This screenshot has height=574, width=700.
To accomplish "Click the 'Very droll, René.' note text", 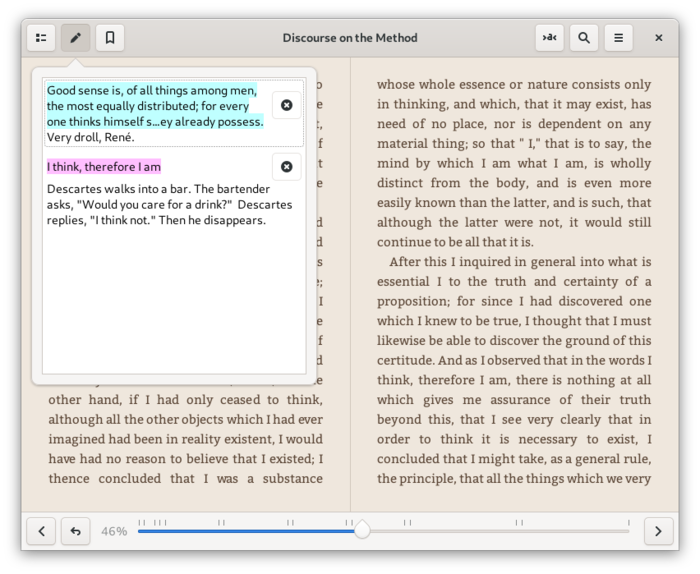I will click(x=91, y=137).
